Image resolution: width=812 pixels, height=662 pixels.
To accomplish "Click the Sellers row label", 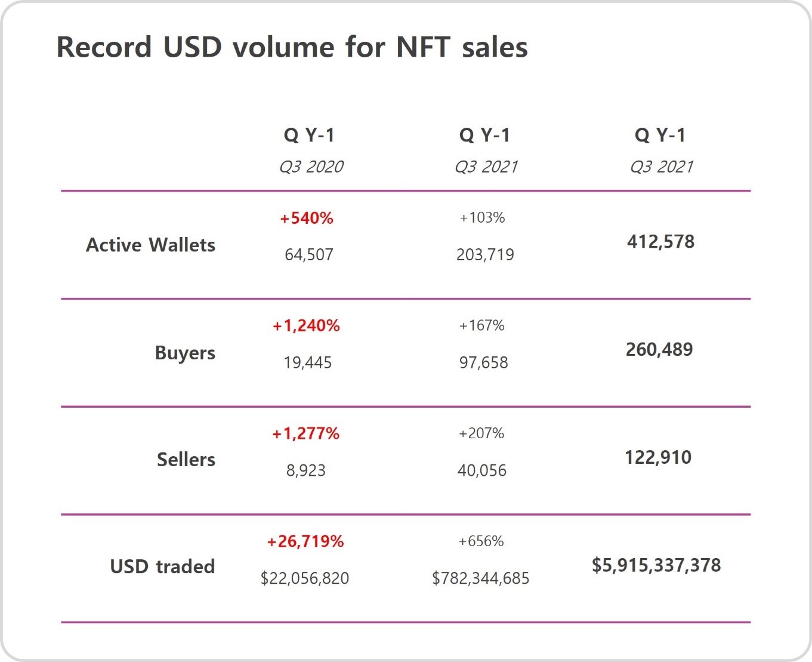I will pos(186,460).
